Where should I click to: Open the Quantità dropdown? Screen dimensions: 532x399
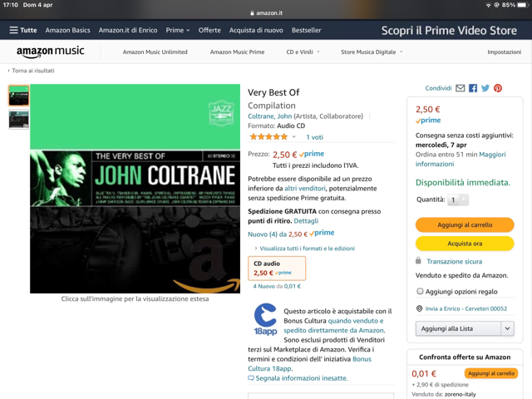[x=458, y=199]
